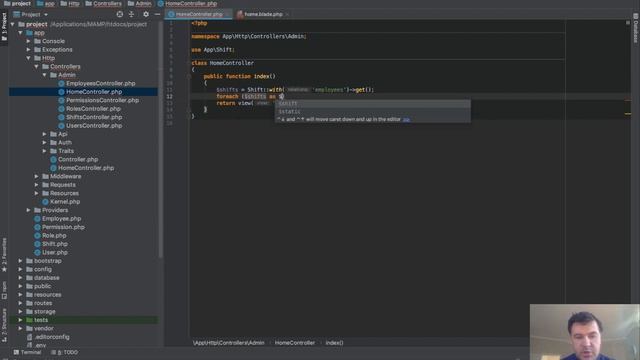The height and width of the screenshot is (360, 640).
Task: Toggle the Favorites side tool window button
Action: 4,255
